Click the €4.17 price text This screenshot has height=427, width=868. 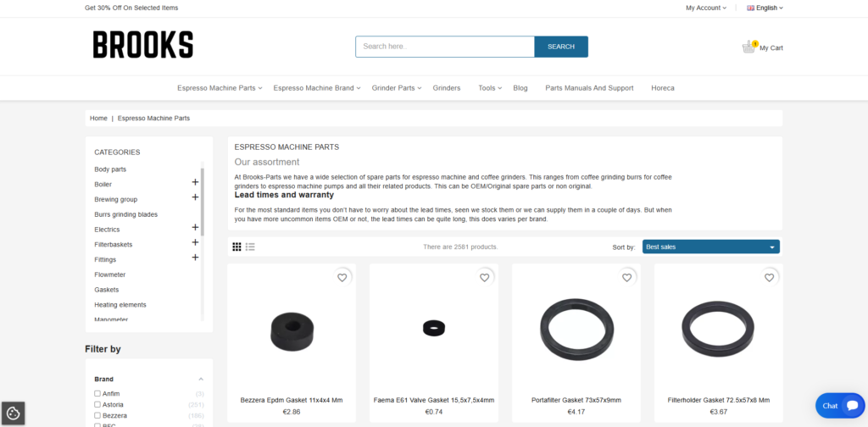coord(576,412)
